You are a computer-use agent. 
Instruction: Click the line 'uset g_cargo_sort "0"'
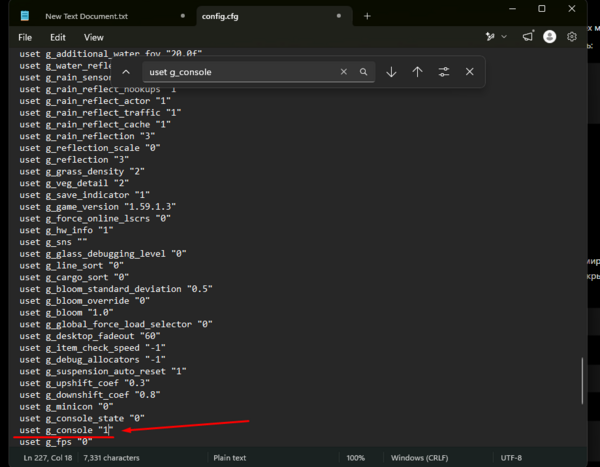coord(74,277)
